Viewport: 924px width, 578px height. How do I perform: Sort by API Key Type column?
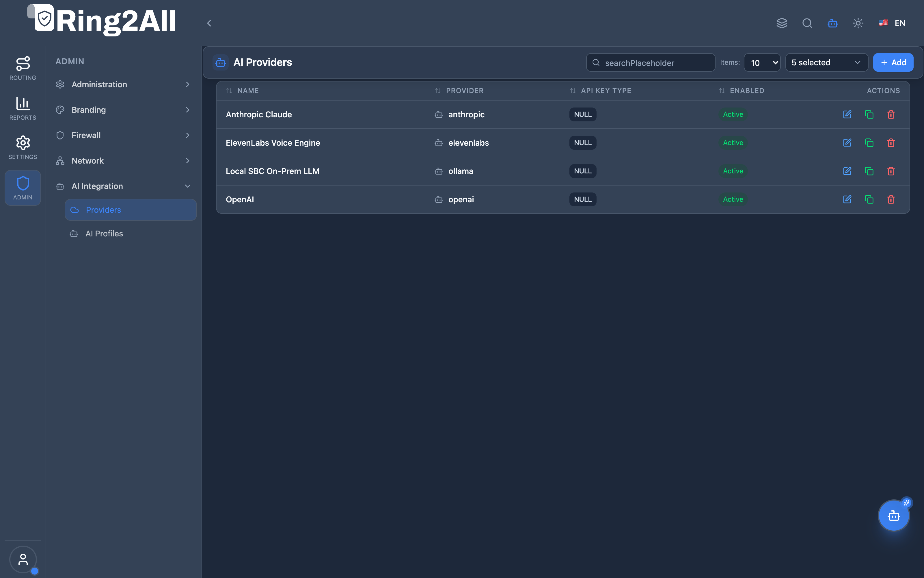click(x=600, y=90)
